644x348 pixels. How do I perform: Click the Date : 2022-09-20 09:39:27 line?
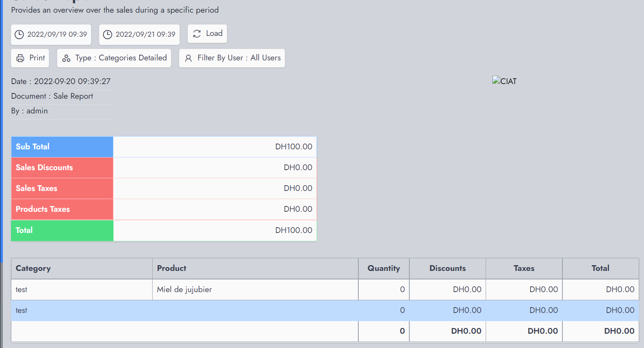[x=61, y=82]
